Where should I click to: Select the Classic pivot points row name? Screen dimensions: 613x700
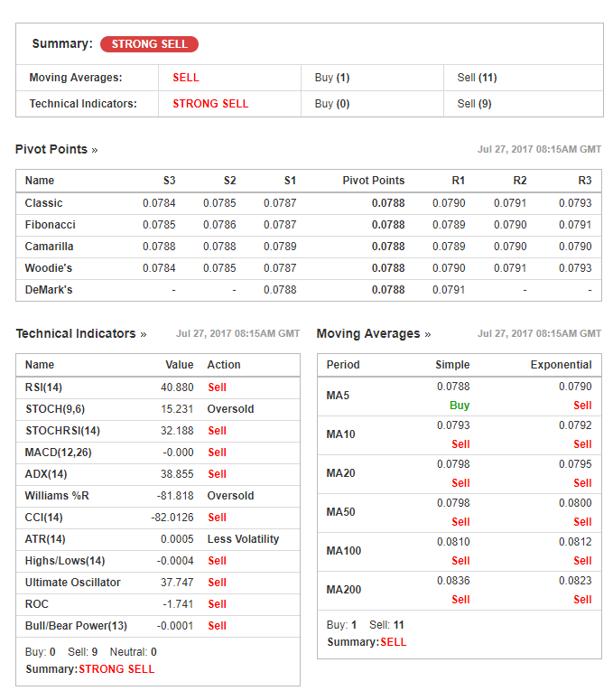pos(44,203)
